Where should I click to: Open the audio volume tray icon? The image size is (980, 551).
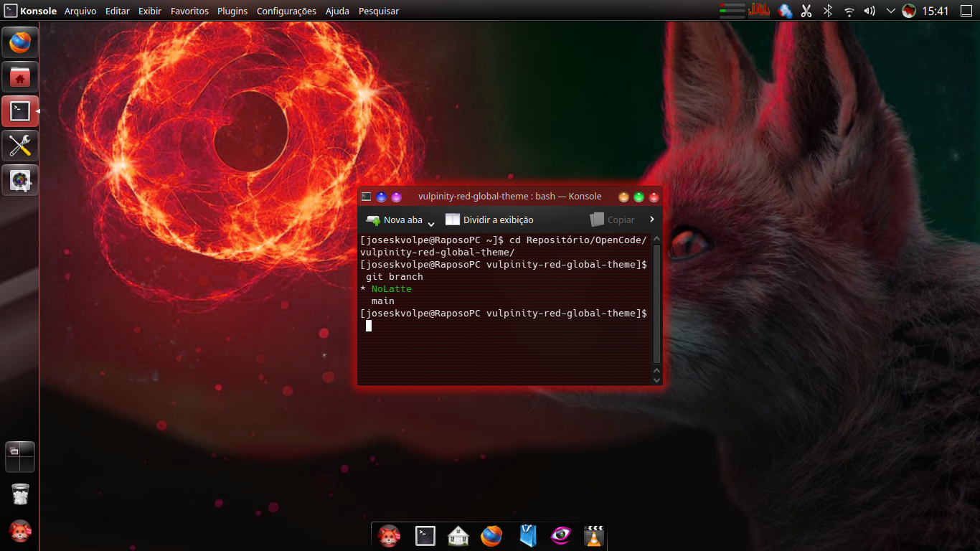coord(870,11)
